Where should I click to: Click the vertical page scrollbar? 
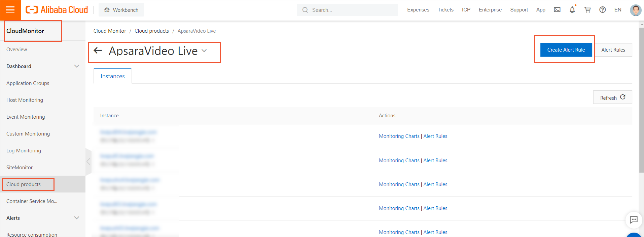coord(641,99)
